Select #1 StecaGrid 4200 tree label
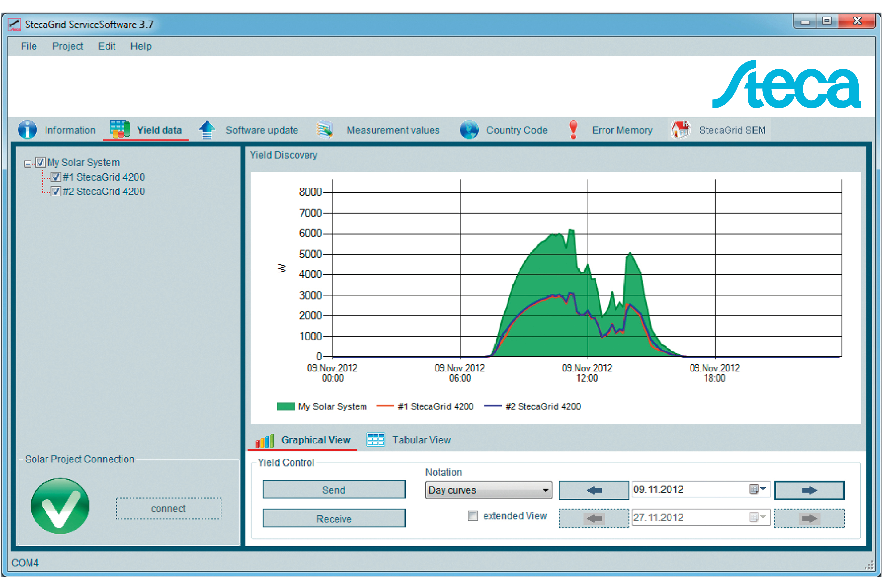The width and height of the screenshot is (882, 588). [x=103, y=177]
